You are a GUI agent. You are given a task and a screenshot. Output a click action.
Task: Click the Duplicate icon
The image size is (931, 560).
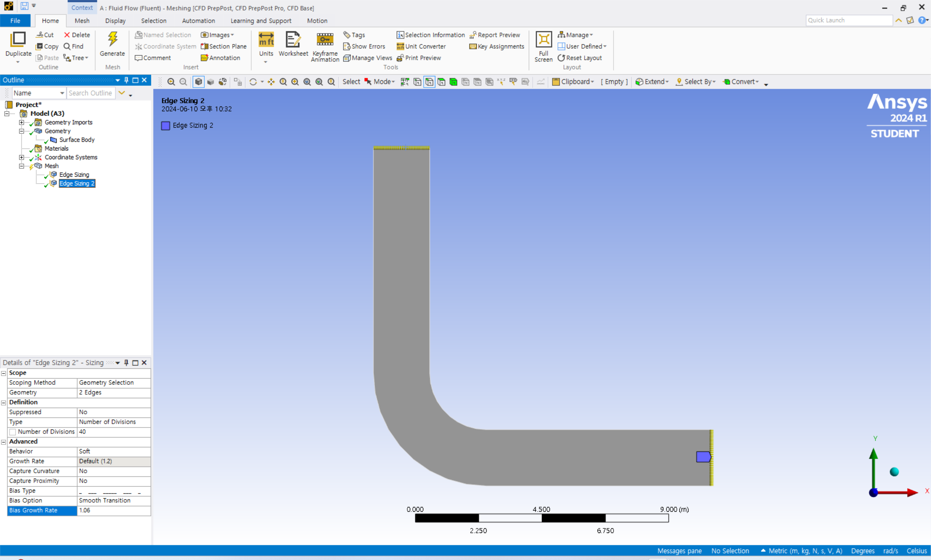(x=18, y=39)
